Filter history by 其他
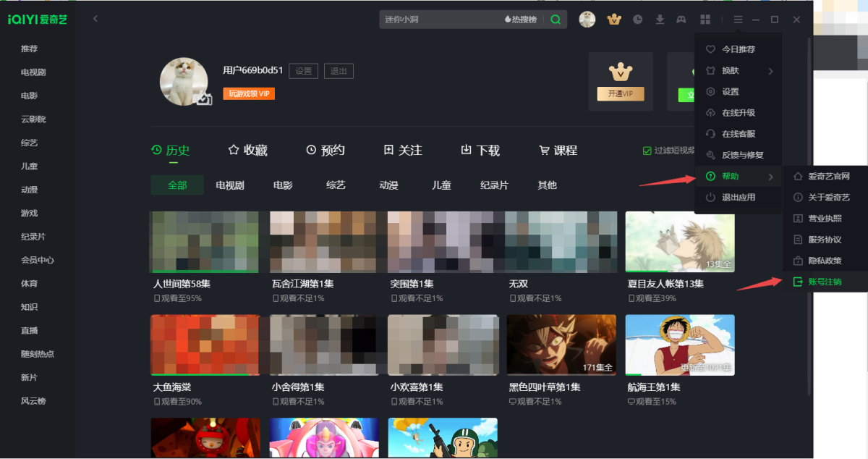 coord(548,185)
